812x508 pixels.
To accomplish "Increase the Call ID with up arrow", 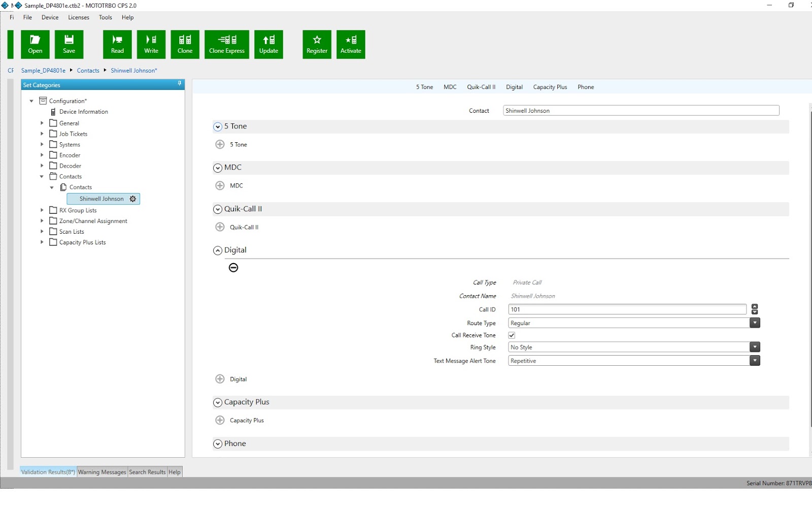I will [755, 307].
